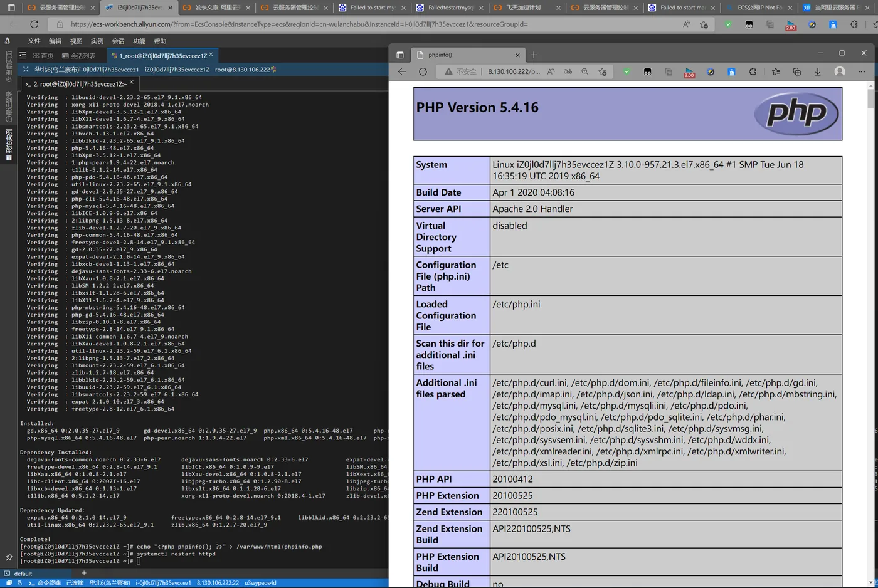
Task: Click the php logo on phpinfo page
Action: click(x=796, y=113)
